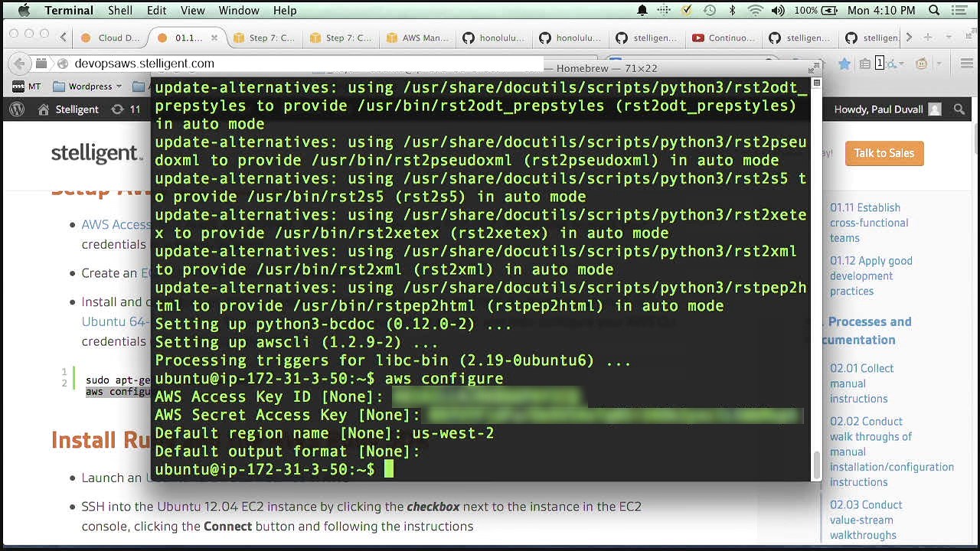Open 02.03 Conduct value-stream walkthroughs link
The height and width of the screenshot is (551, 980).
866,520
